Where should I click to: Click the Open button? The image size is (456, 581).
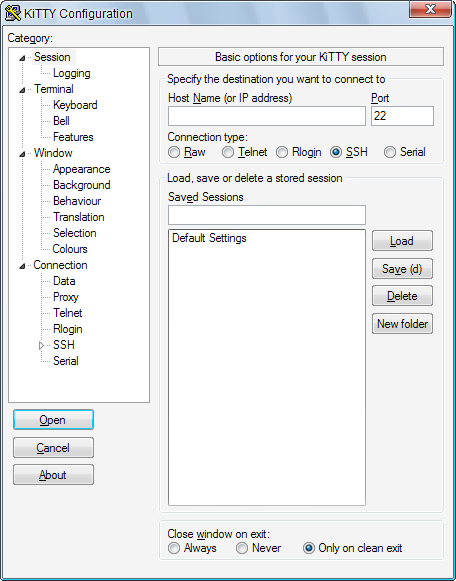click(53, 420)
